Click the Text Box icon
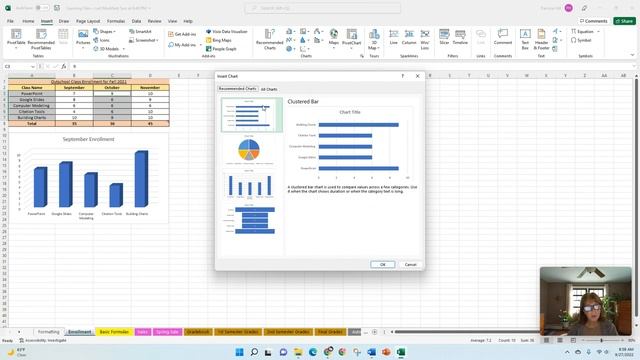 coord(525,39)
